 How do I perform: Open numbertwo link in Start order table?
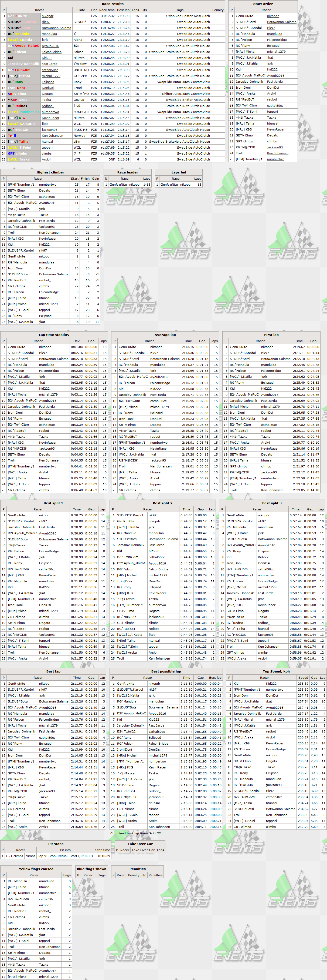pyautogui.click(x=275, y=159)
